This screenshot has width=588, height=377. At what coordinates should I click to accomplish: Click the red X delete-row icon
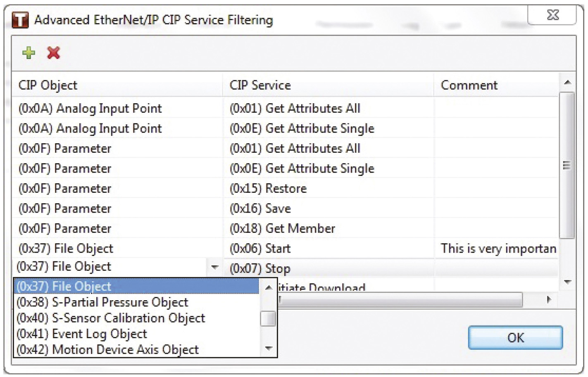coord(54,53)
